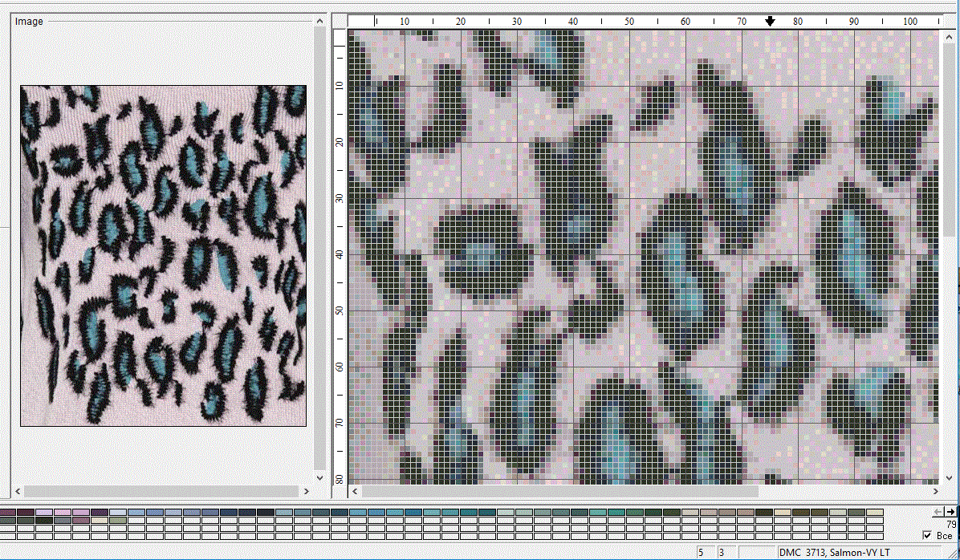Choose the gray swatch in second palette row
The width and height of the screenshot is (960, 560).
click(63, 520)
